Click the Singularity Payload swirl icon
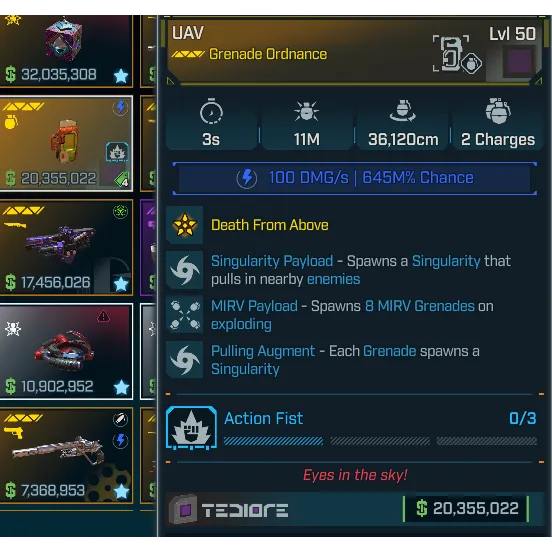552x552 pixels. [184, 270]
